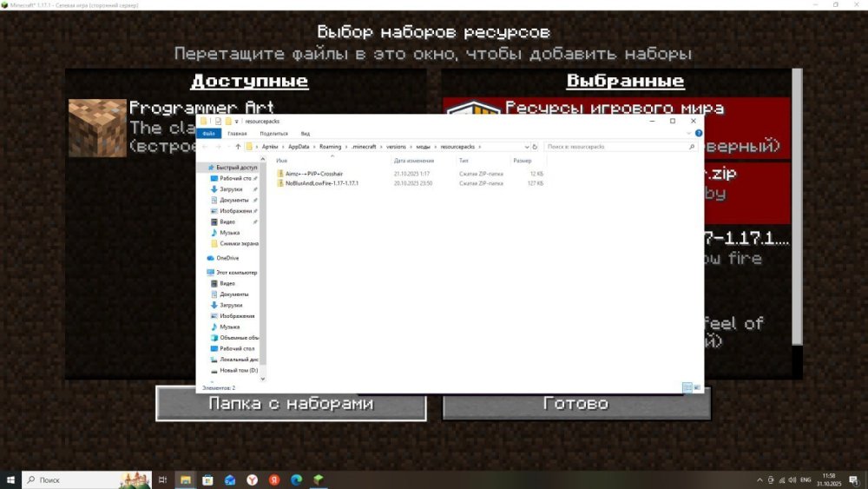Click the Aimz PVP Crosshair ZIP file icon
This screenshot has height=489, width=868.
pyautogui.click(x=280, y=174)
